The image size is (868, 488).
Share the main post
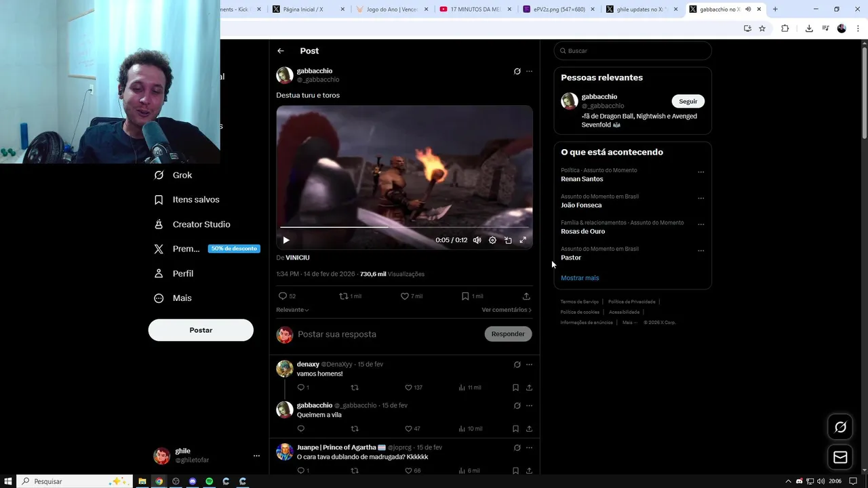pyautogui.click(x=526, y=296)
